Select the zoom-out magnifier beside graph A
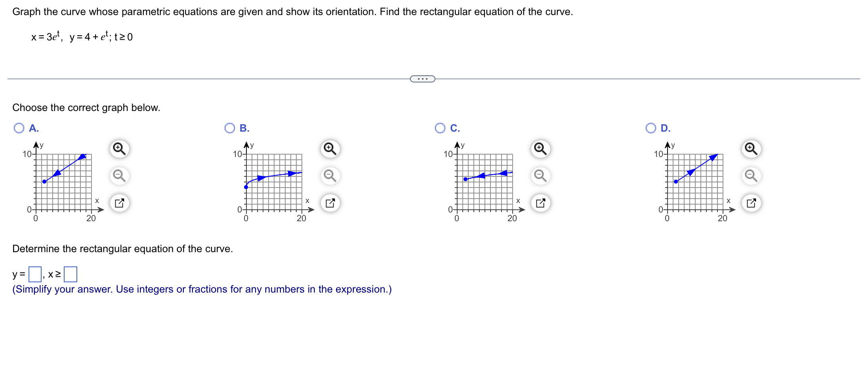This screenshot has height=381, width=868. [119, 176]
